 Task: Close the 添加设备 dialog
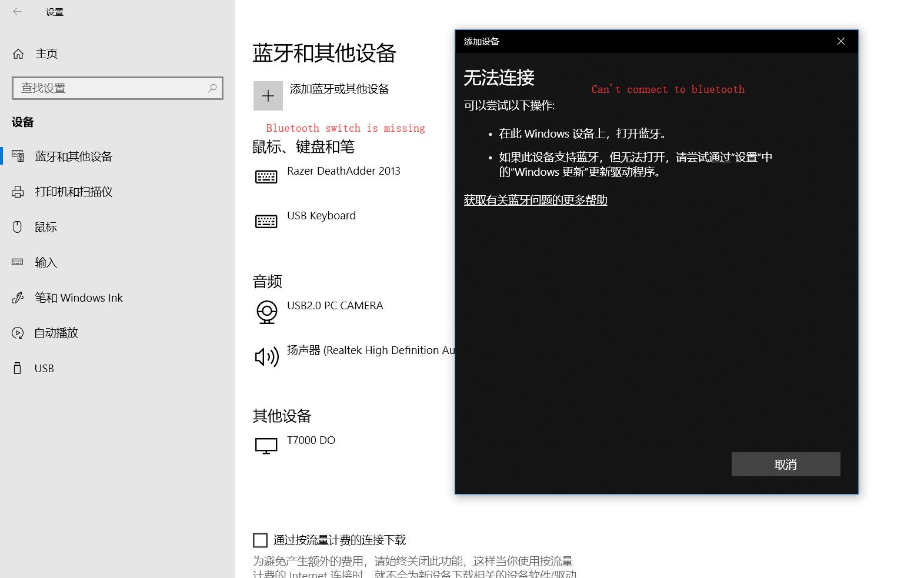click(x=841, y=41)
